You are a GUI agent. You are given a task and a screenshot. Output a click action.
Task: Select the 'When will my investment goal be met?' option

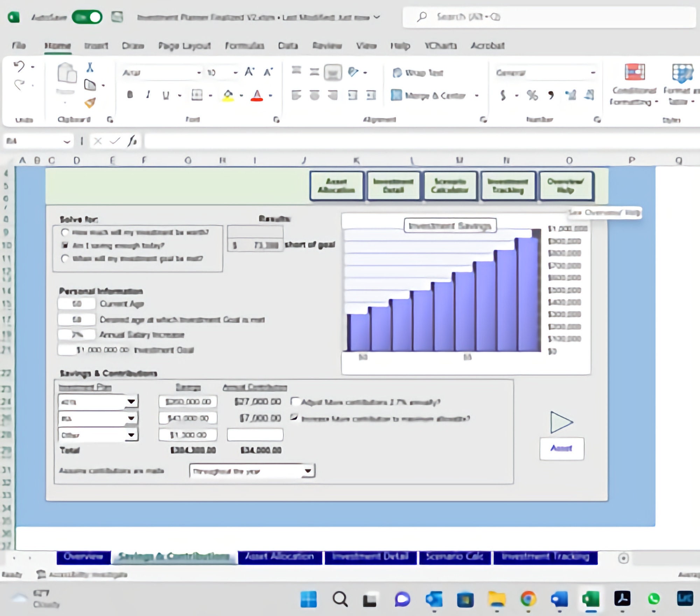pyautogui.click(x=65, y=259)
